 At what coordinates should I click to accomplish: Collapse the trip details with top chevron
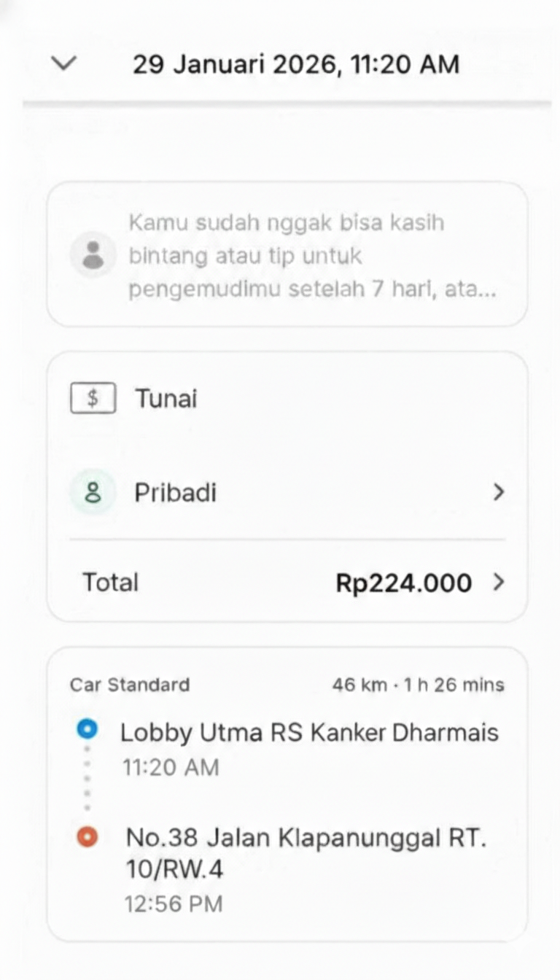[x=64, y=64]
